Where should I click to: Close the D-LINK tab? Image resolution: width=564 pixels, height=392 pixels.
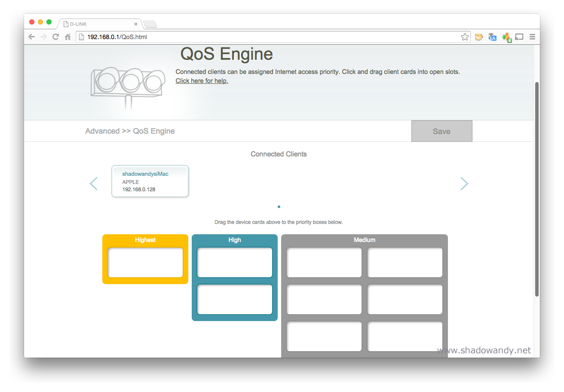click(136, 24)
